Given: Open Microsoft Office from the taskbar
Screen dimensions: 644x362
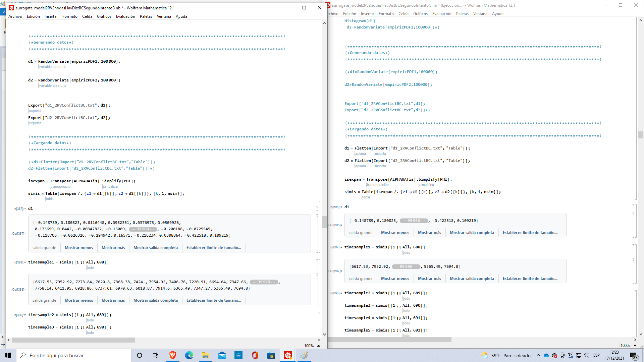Looking at the screenshot, I should click(x=255, y=355).
